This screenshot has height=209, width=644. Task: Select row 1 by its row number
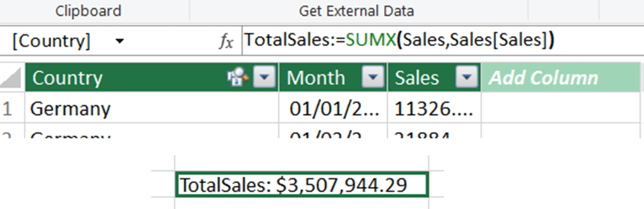[x=8, y=109]
